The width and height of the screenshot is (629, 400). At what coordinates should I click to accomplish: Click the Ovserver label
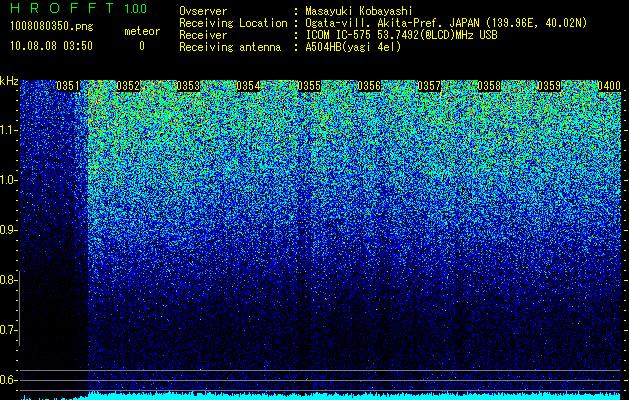click(x=203, y=11)
